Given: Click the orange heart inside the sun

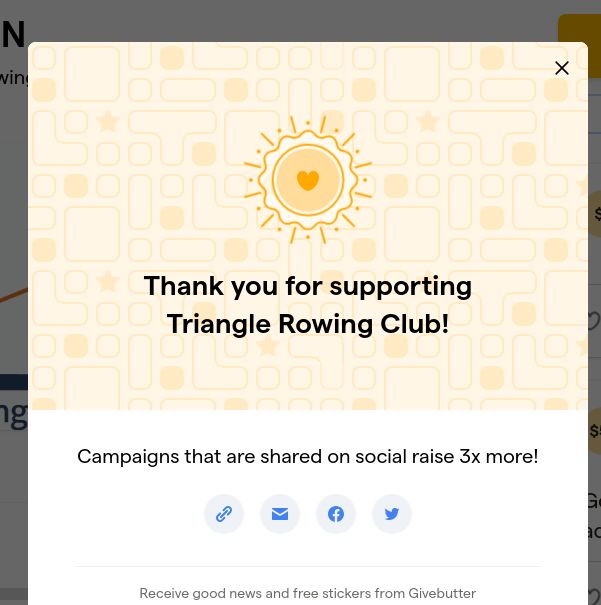Looking at the screenshot, I should 308,181.
